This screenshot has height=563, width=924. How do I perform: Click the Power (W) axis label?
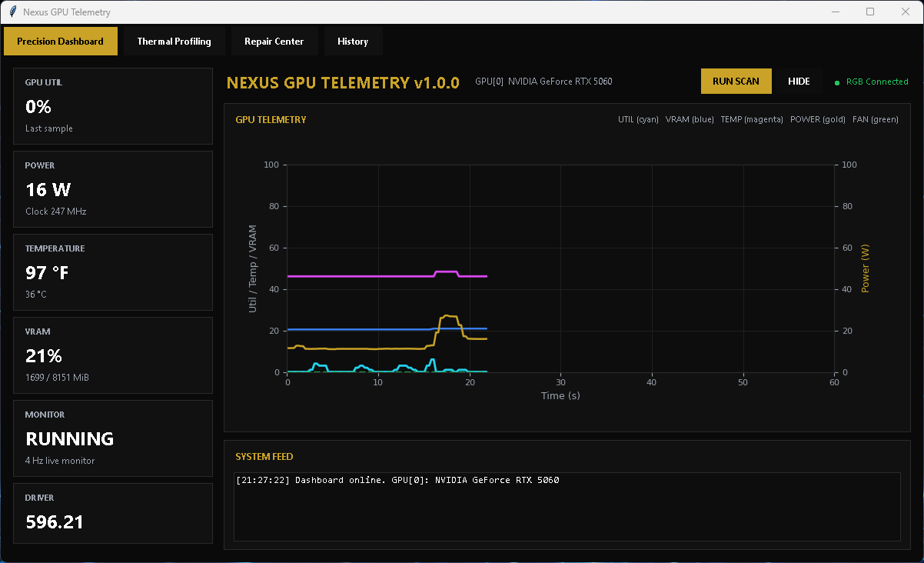(866, 268)
